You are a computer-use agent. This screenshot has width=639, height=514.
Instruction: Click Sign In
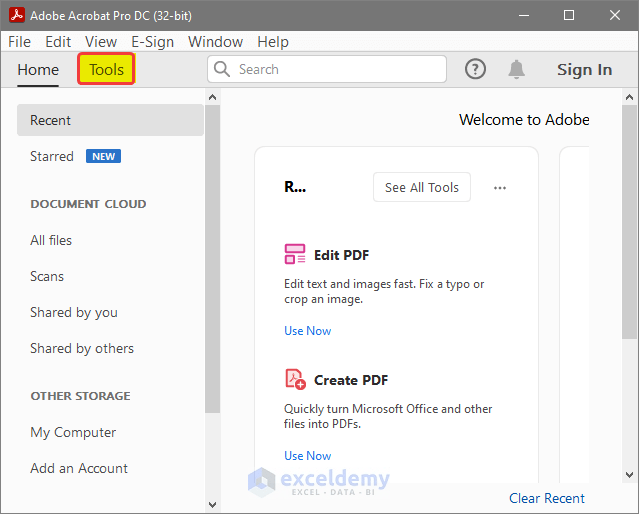pos(584,70)
